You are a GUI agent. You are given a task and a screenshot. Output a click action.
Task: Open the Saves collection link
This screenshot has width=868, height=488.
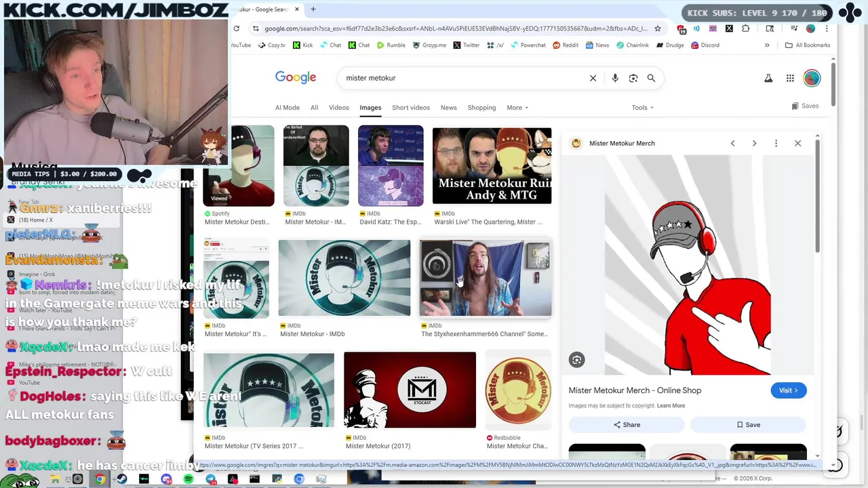pos(805,106)
